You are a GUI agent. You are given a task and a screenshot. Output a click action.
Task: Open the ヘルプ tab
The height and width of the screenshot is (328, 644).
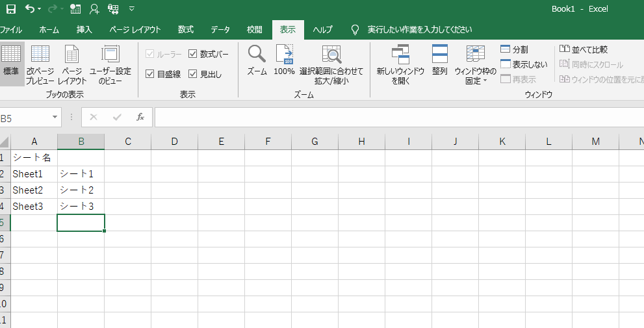pyautogui.click(x=322, y=30)
